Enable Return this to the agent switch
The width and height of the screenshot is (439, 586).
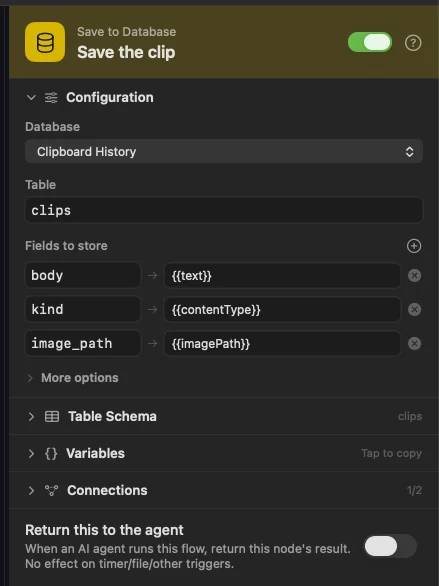(x=390, y=546)
